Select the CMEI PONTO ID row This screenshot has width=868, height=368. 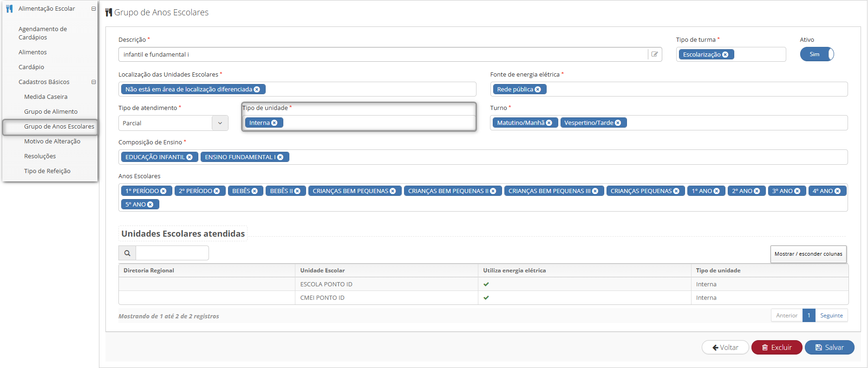pyautogui.click(x=483, y=298)
